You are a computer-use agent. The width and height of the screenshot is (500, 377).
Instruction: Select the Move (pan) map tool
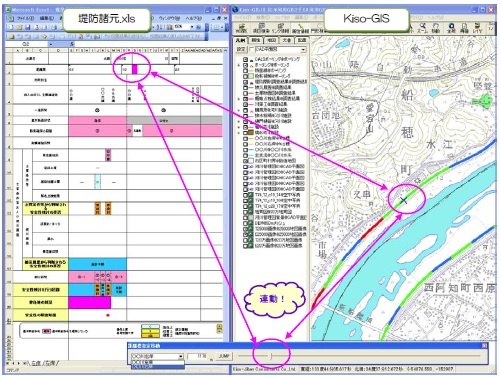(436, 27)
